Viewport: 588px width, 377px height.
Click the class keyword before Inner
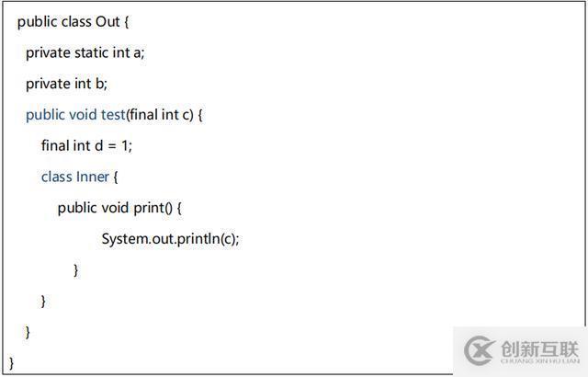pos(56,177)
